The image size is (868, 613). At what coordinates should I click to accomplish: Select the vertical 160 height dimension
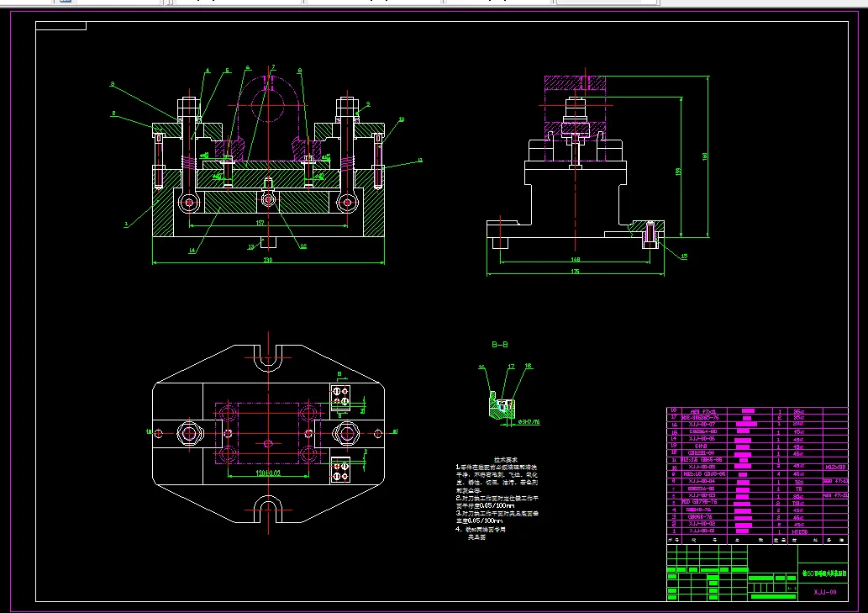click(705, 156)
